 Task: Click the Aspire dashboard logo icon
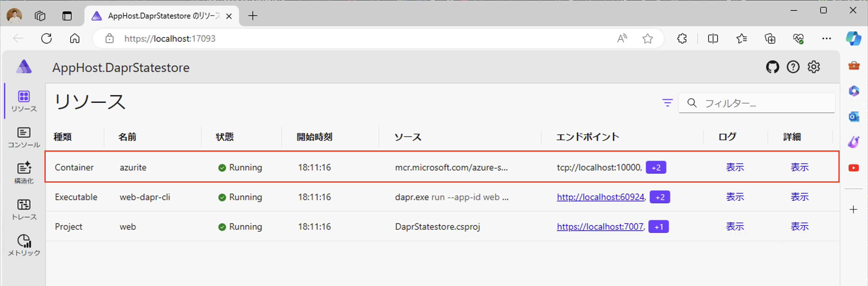coord(24,67)
